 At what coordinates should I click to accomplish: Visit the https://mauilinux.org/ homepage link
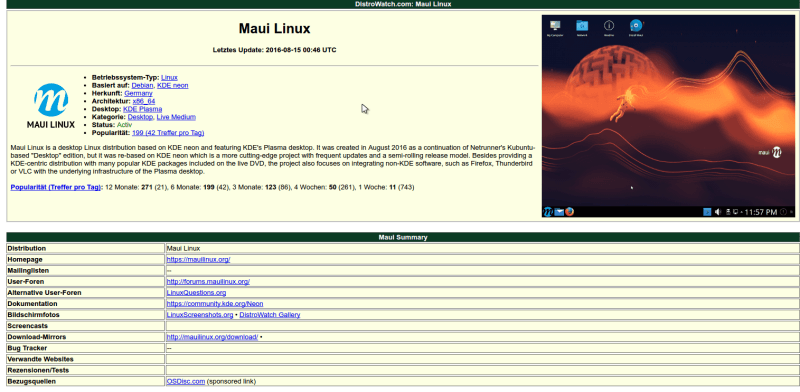coord(198,259)
